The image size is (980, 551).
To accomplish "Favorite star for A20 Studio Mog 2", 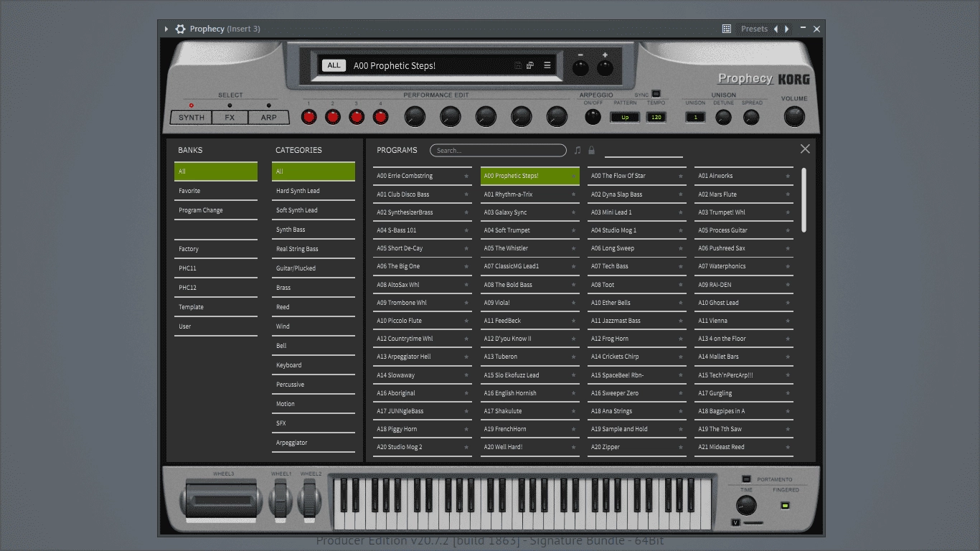I will (466, 447).
